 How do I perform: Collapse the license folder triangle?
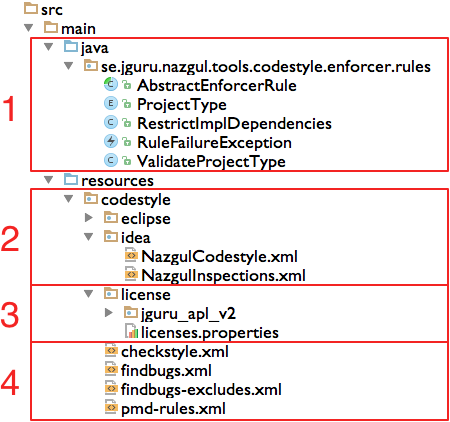[x=89, y=294]
